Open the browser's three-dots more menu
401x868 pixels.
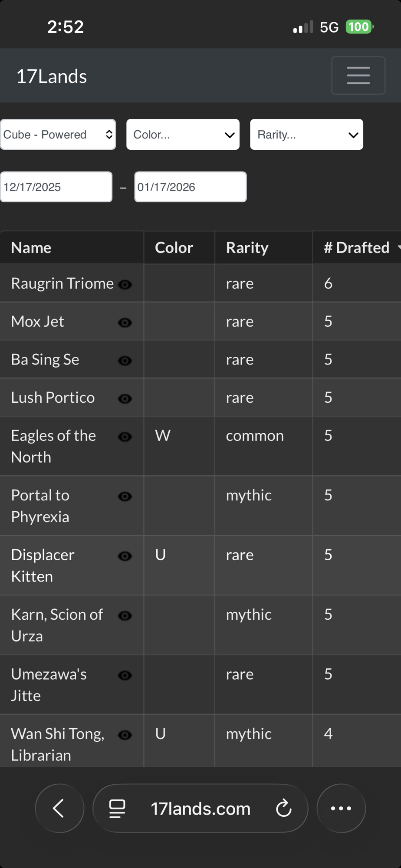341,808
